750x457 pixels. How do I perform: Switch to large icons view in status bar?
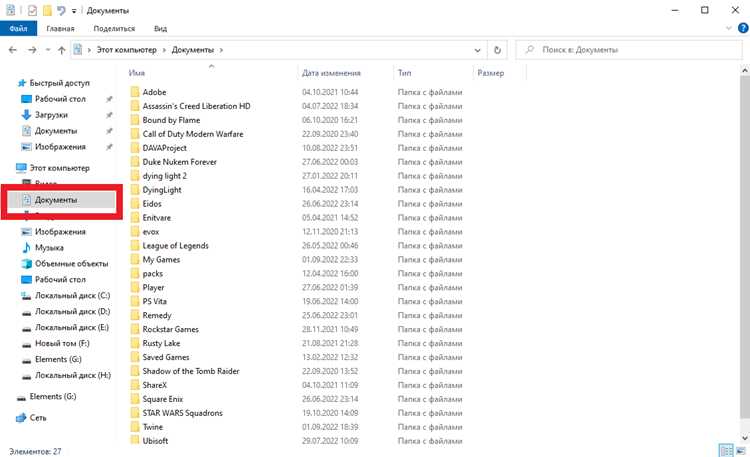pyautogui.click(x=740, y=450)
